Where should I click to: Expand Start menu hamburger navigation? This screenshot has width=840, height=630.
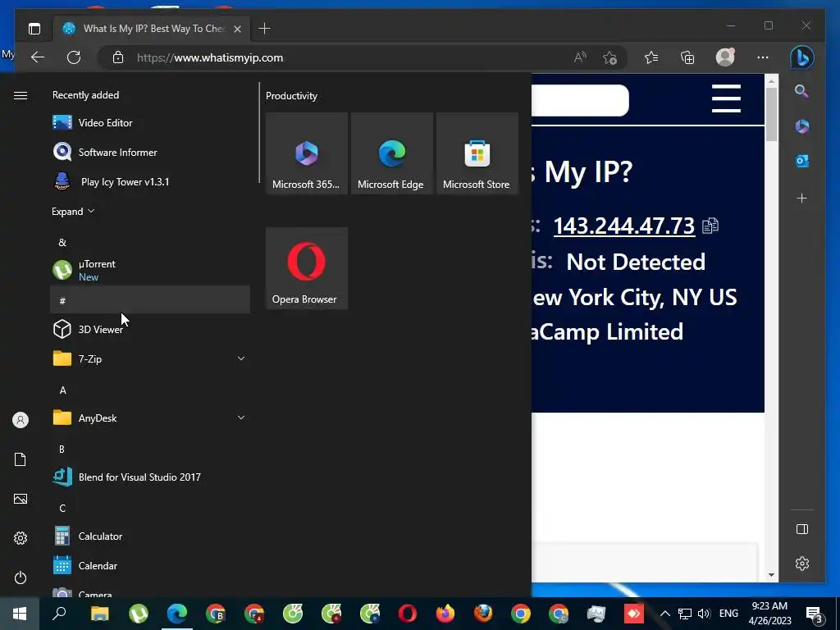tap(21, 95)
